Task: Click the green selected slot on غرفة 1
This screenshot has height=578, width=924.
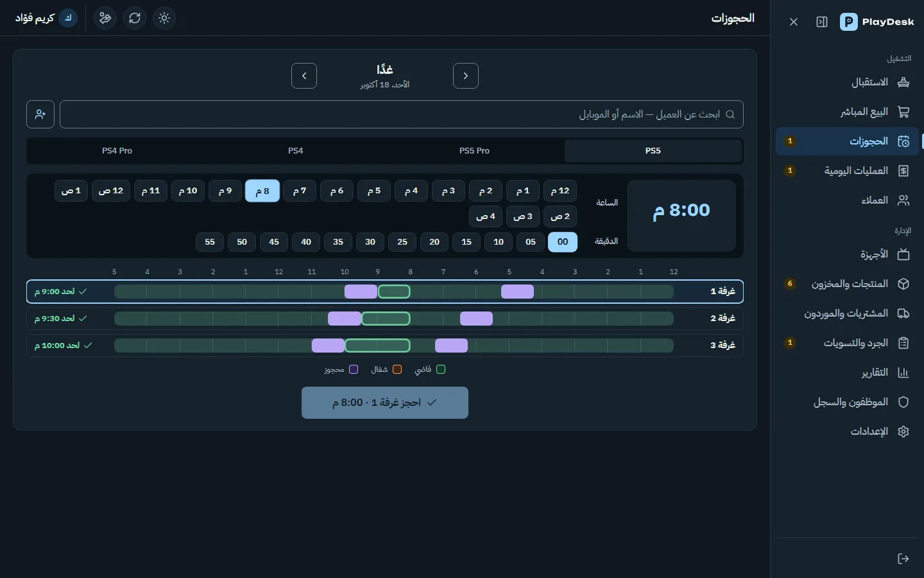Action: pos(394,292)
